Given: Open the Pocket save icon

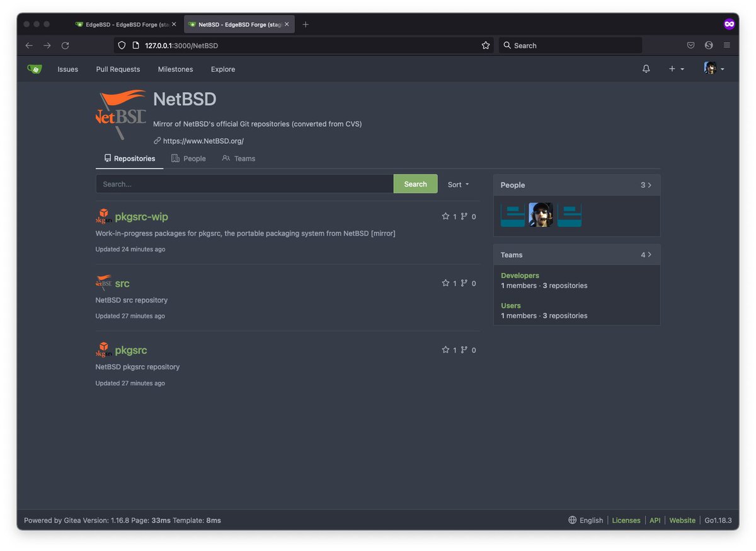Looking at the screenshot, I should (691, 45).
